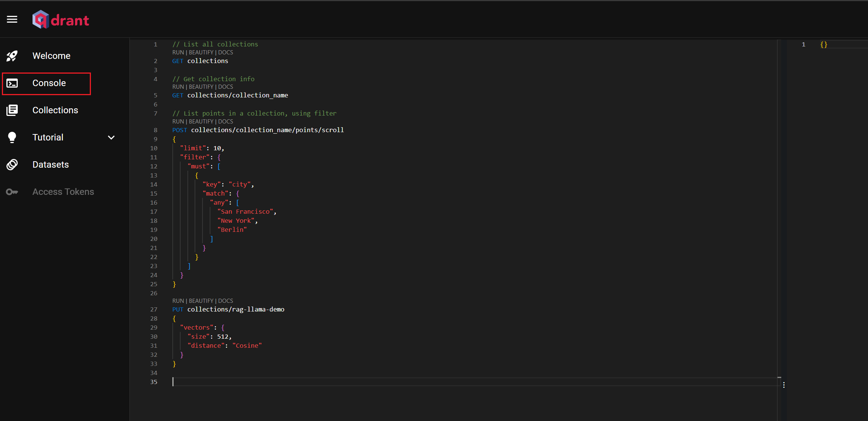Click the "San Francisco" string value
Viewport: 868px width, 421px height.
(x=245, y=211)
